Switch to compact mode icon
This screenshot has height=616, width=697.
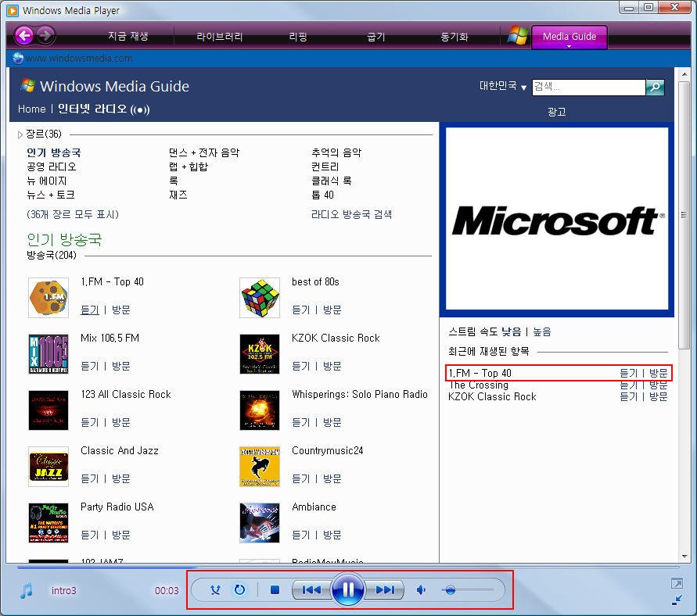tap(677, 600)
